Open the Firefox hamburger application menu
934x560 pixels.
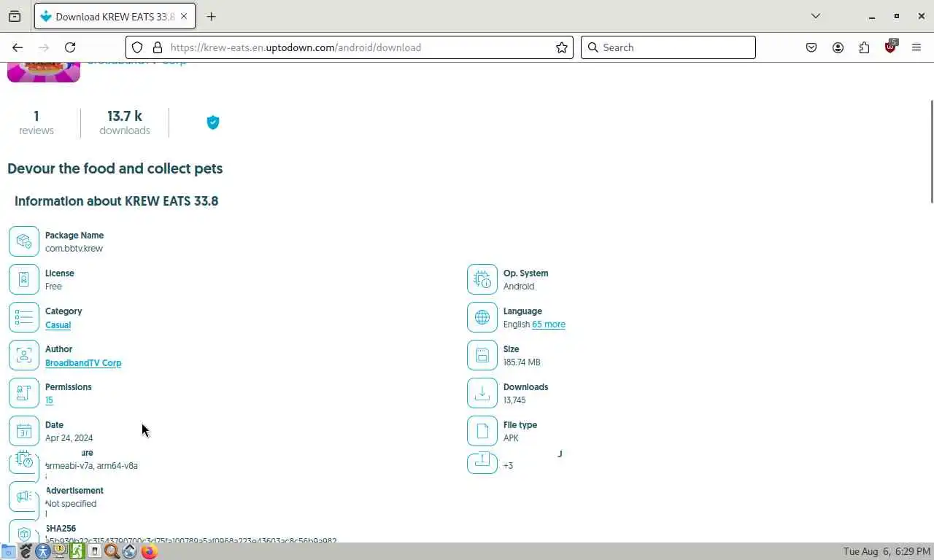coord(916,47)
